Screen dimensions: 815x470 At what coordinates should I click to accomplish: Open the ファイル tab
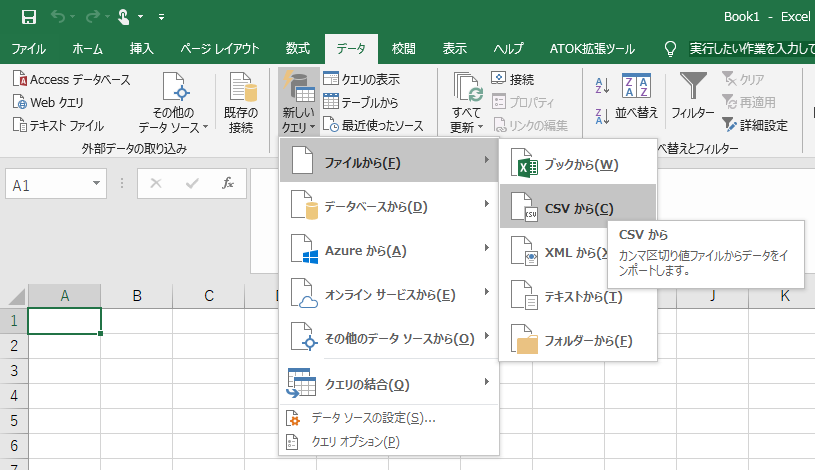(x=29, y=49)
